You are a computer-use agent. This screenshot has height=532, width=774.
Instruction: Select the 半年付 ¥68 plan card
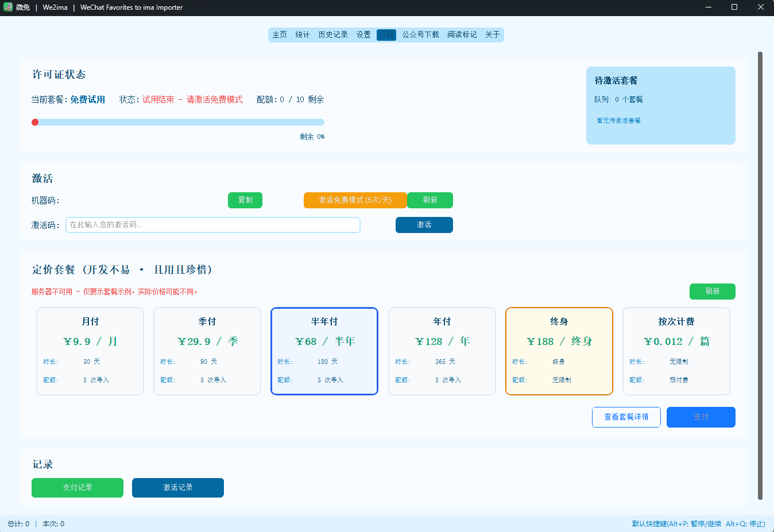[324, 351]
